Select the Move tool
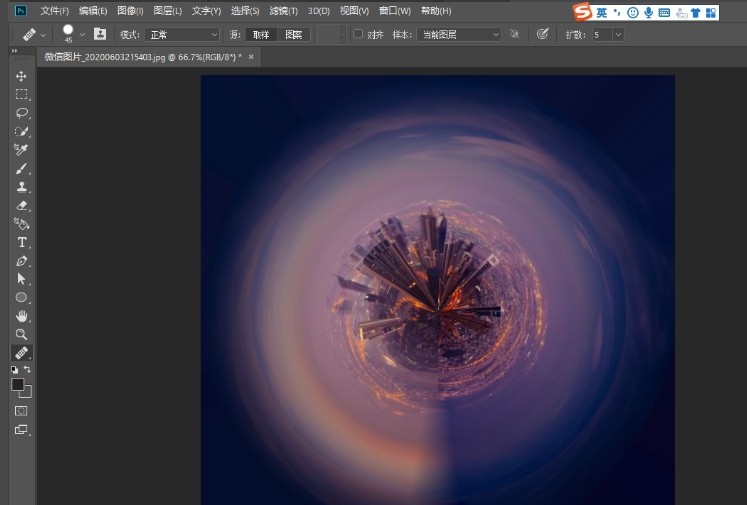This screenshot has height=505, width=747. click(21, 76)
